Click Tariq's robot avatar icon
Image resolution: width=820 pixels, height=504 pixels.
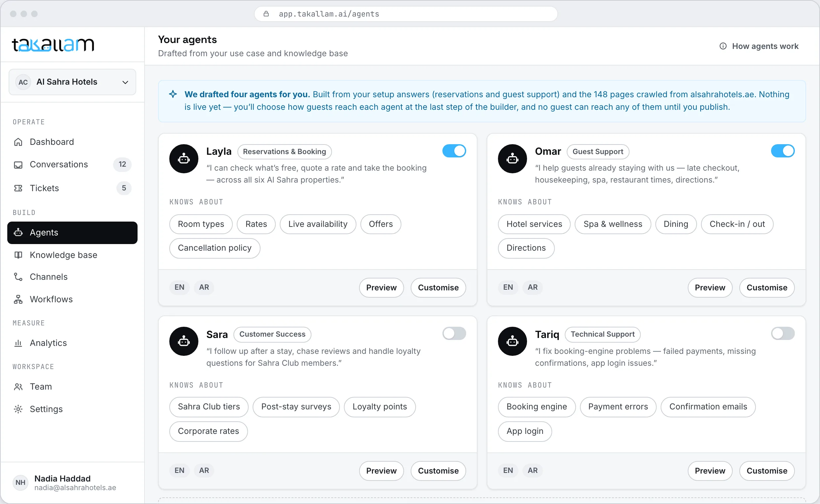point(512,341)
